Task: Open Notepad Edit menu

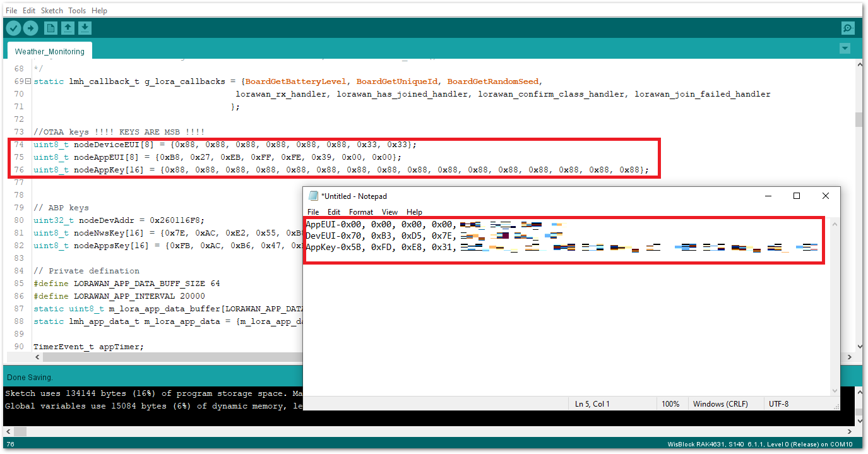Action: coord(334,212)
